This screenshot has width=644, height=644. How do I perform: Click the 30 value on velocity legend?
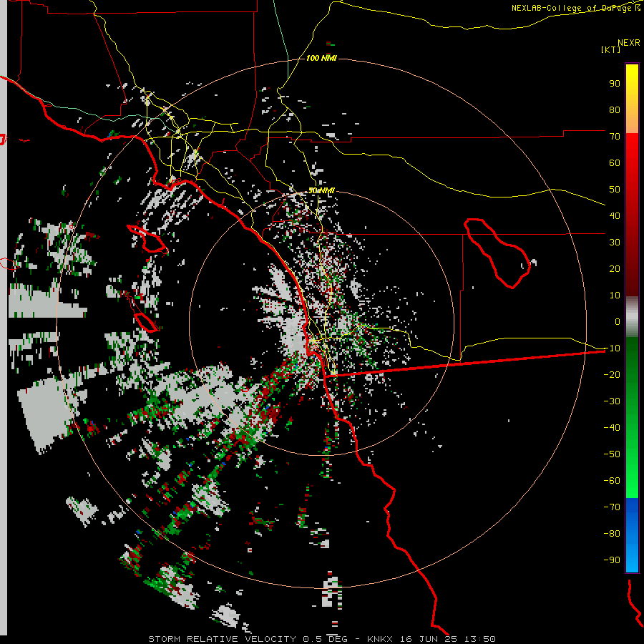615,243
